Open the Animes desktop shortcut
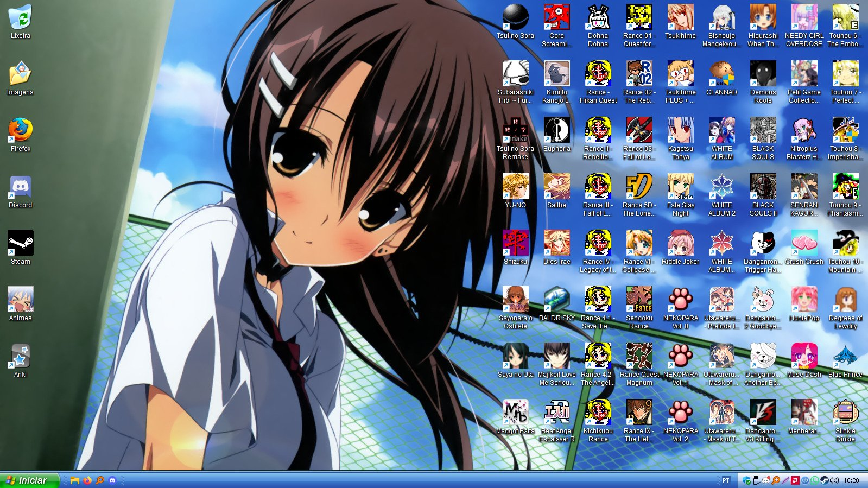 point(20,302)
